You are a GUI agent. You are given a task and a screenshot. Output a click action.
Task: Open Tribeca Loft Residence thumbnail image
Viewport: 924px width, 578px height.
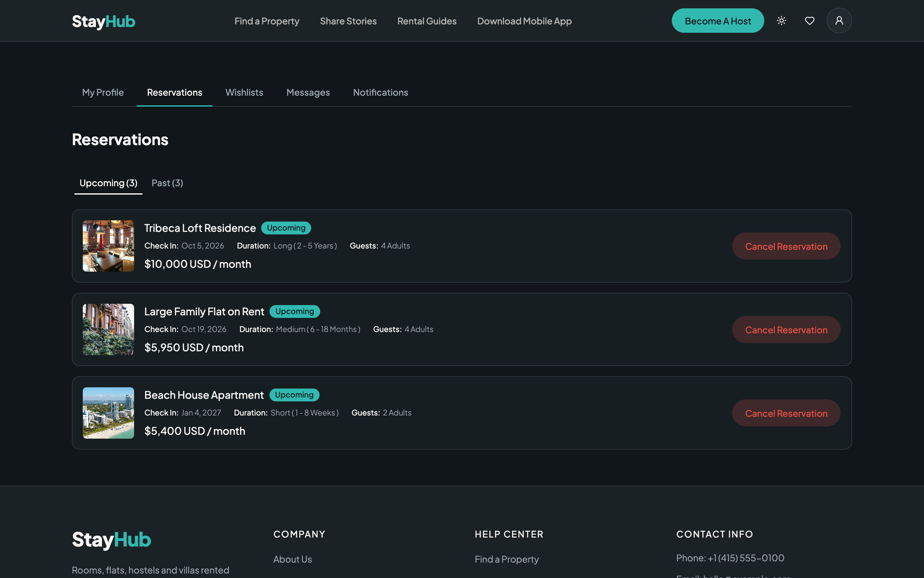pos(108,246)
